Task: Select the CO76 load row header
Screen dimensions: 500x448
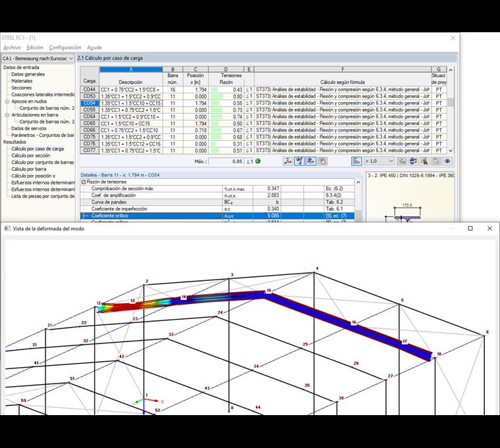Action: (89, 144)
